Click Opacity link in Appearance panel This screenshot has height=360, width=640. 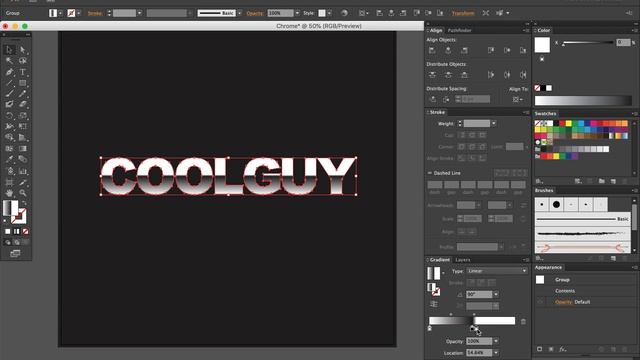[x=564, y=302]
